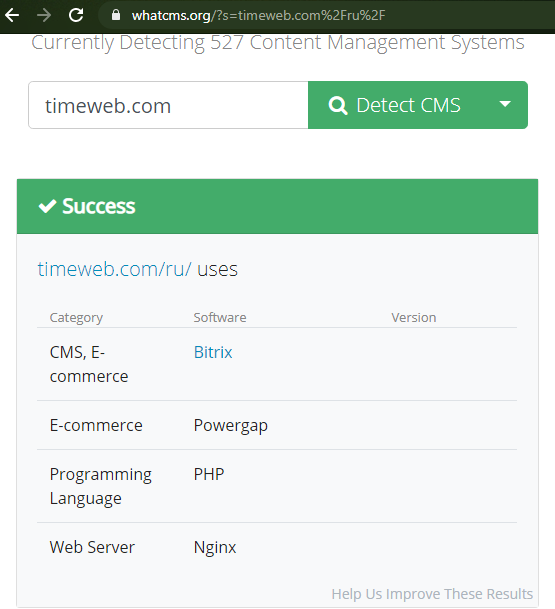Click the whatcms.org URL in the address bar

point(258,16)
